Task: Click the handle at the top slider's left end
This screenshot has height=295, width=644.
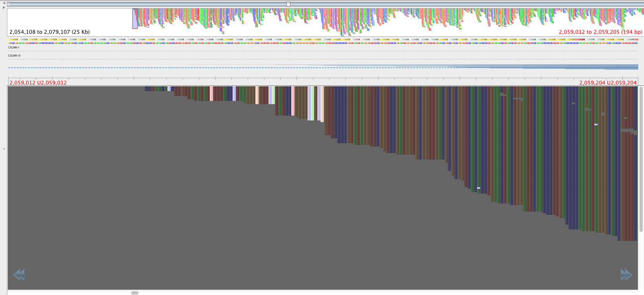Action: pos(9,4)
